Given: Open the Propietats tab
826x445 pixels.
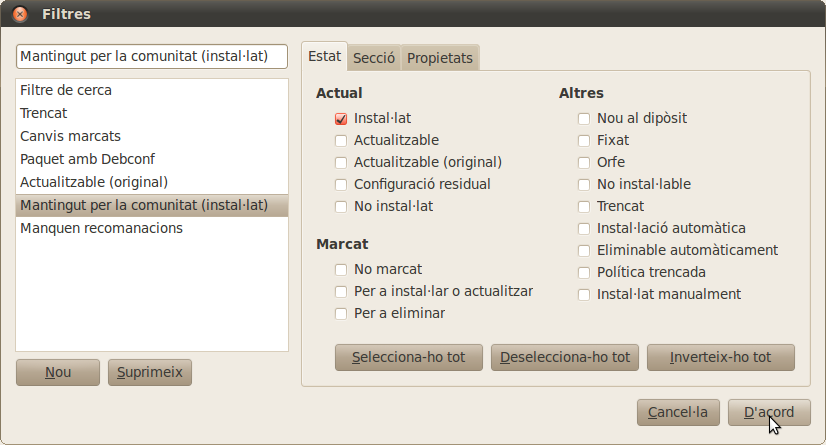Looking at the screenshot, I should pos(439,58).
